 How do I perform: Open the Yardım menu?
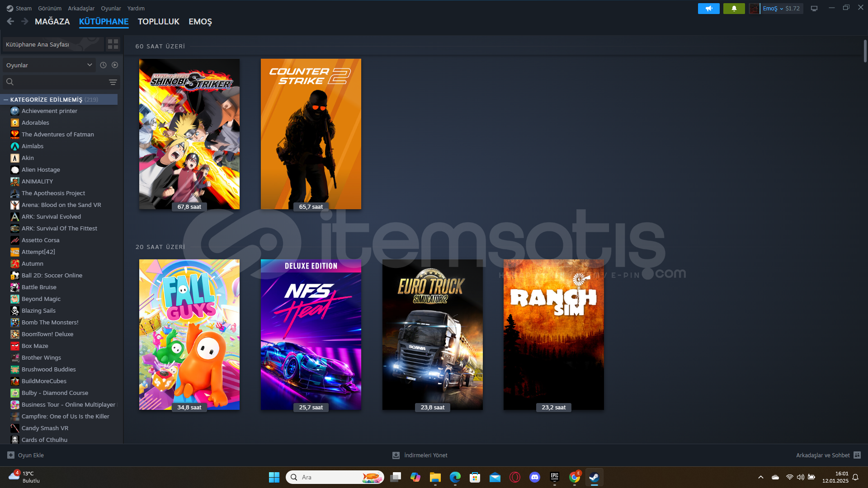(136, 8)
